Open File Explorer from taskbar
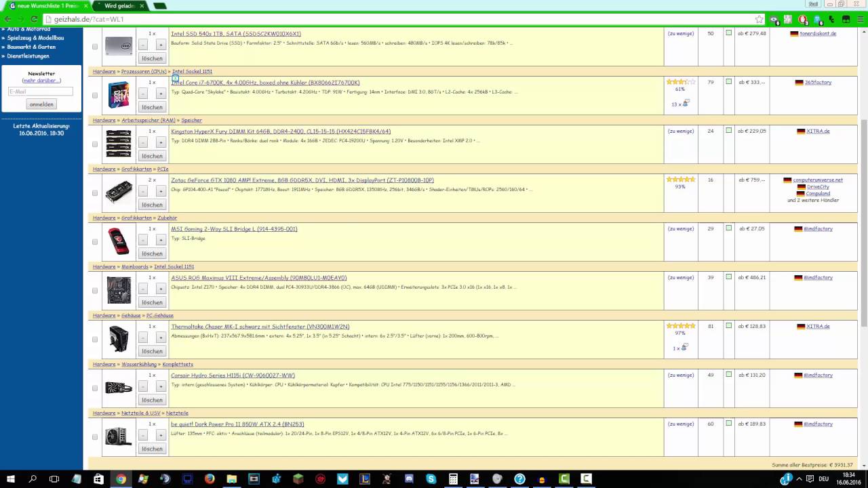 point(232,479)
